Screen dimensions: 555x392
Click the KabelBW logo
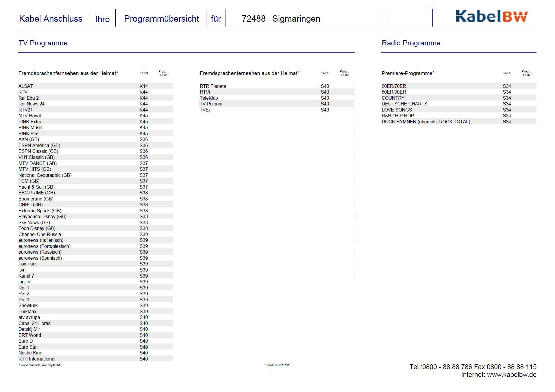491,16
